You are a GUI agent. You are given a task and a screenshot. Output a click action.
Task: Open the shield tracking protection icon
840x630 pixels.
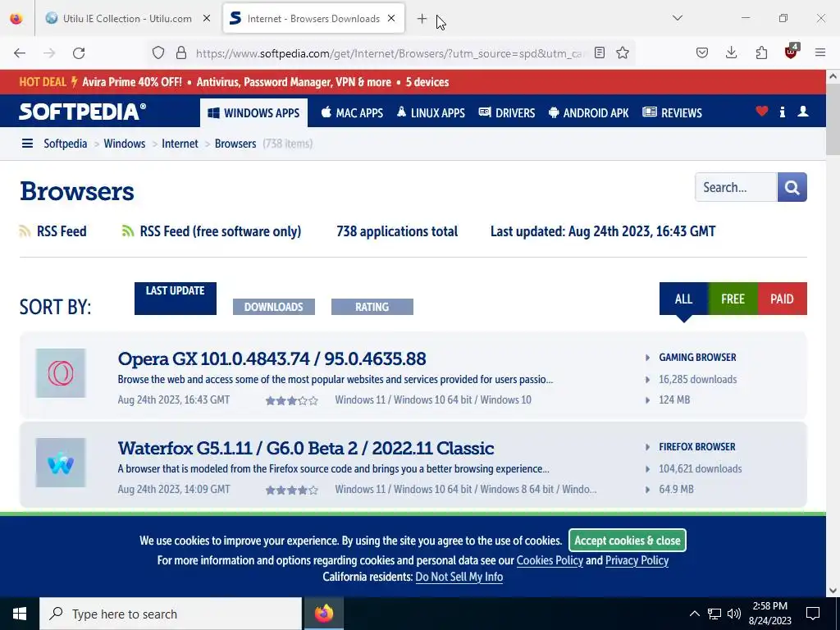tap(158, 52)
